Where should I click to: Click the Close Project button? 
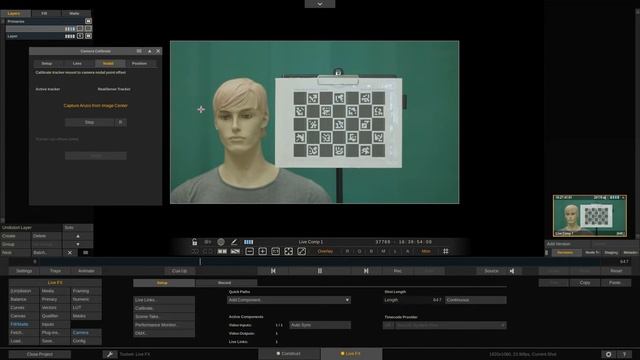tap(40, 354)
